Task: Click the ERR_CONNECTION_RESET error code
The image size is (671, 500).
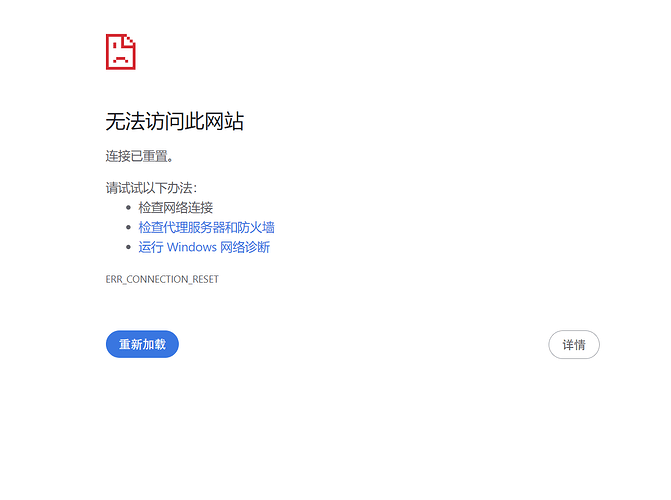Action: 162,280
